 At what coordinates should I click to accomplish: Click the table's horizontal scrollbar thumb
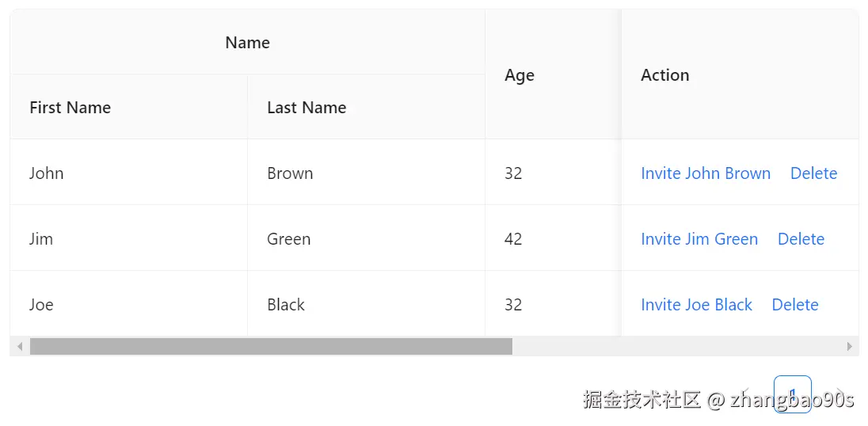click(x=271, y=346)
